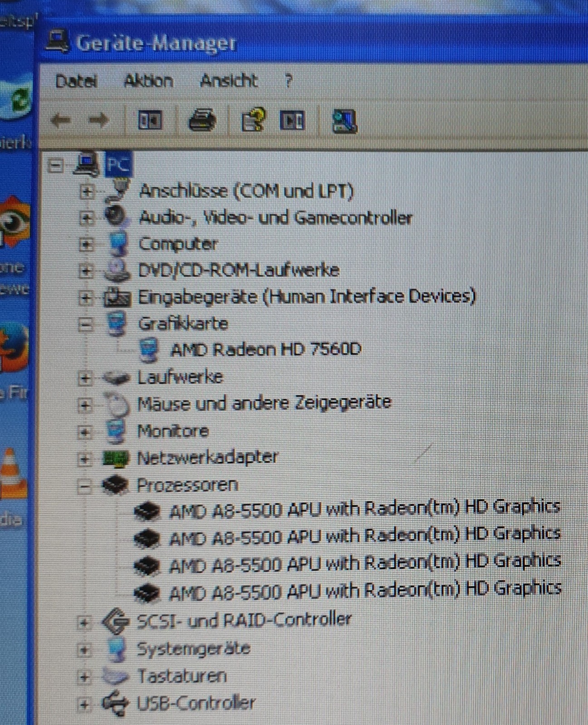The width and height of the screenshot is (588, 725).
Task: Scan for hardware changes toolbar icon
Action: 345,121
